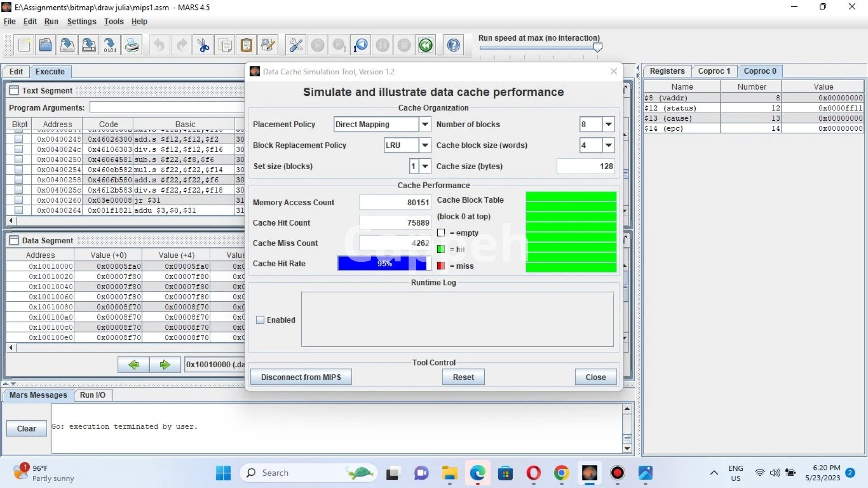Screen dimensions: 868x488
Task: Open the Number of blocks dropdown
Action: click(609, 124)
